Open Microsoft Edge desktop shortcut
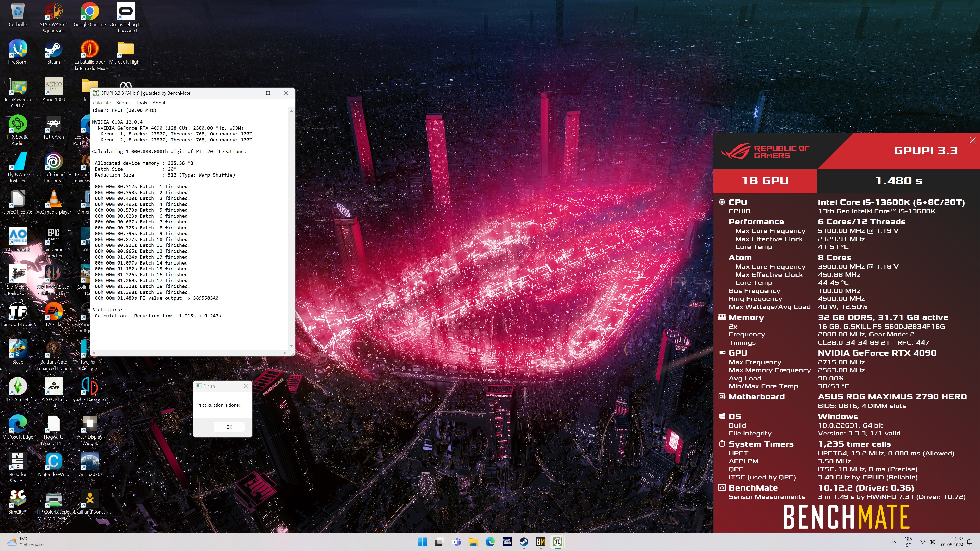Image resolution: width=980 pixels, height=551 pixels. tap(18, 428)
